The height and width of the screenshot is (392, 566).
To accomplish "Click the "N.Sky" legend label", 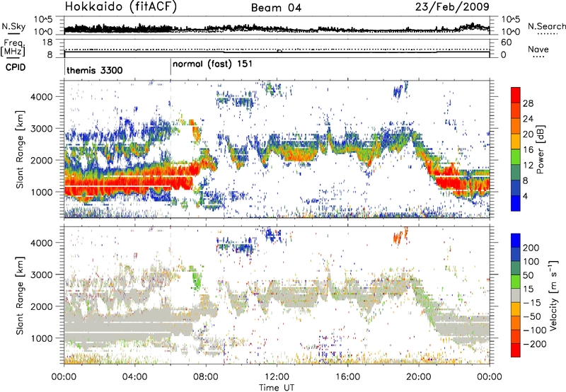I will pyautogui.click(x=13, y=26).
